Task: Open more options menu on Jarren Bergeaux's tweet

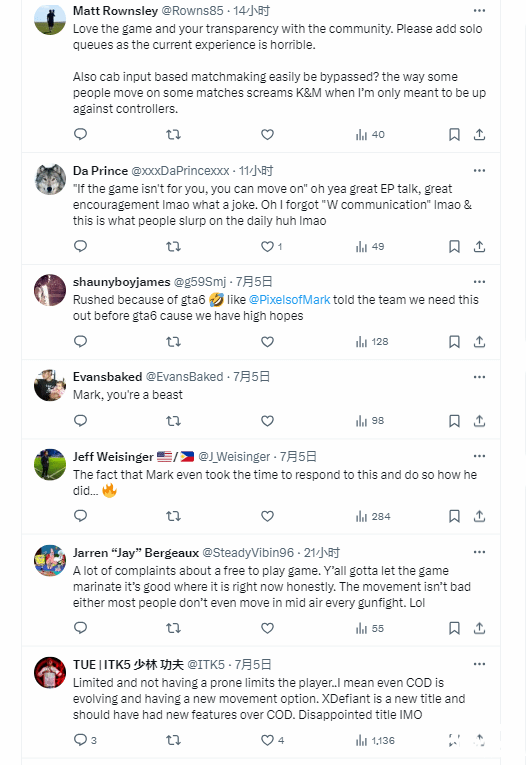Action: point(480,552)
